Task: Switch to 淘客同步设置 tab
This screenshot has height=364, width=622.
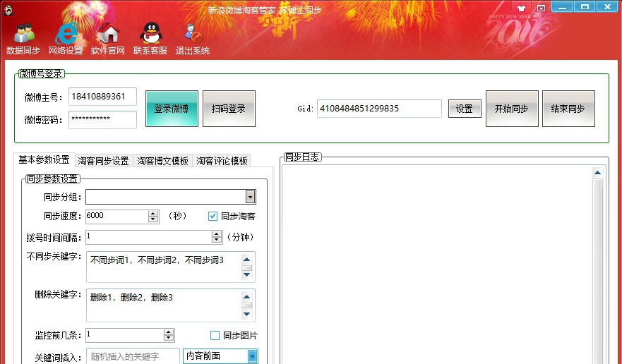Action: click(x=104, y=161)
